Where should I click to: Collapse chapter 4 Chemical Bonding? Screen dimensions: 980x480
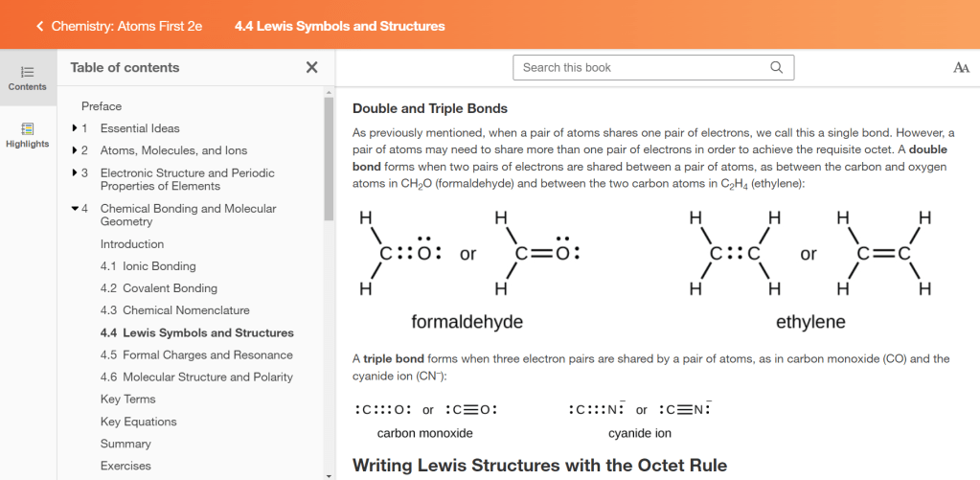[76, 209]
